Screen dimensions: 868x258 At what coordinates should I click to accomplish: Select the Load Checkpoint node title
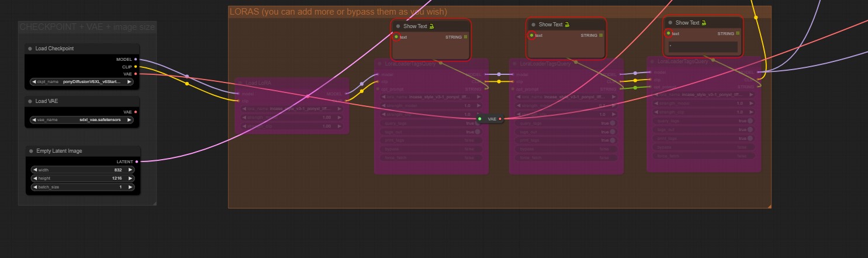pyautogui.click(x=54, y=49)
